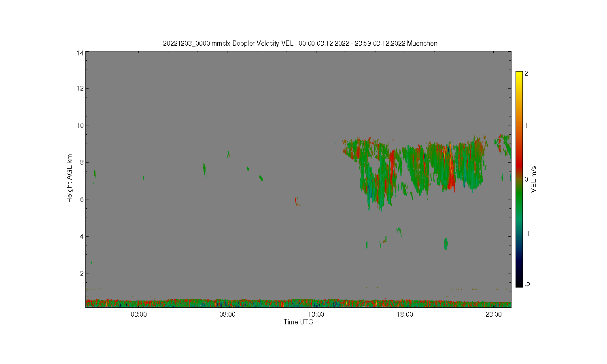
Task: Click the colorbar tick label 0
Action: coord(526,180)
